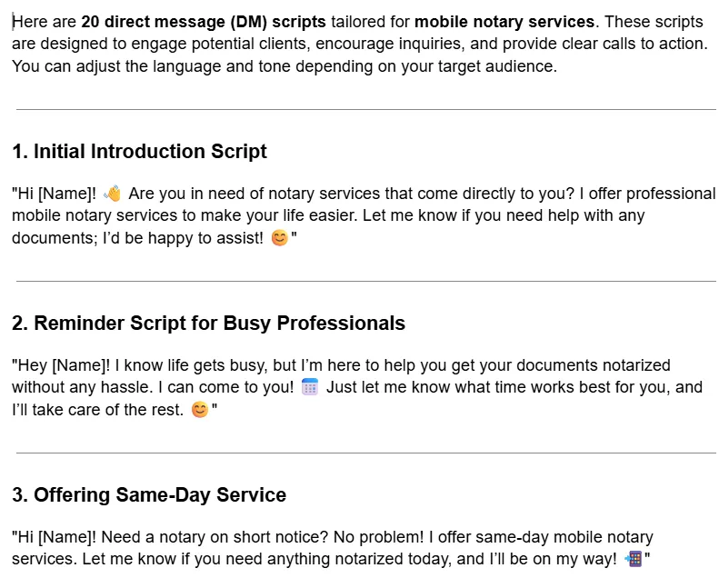Click bold text 'mobile notary services'
Viewport: 719px width, 588px height.
click(504, 22)
